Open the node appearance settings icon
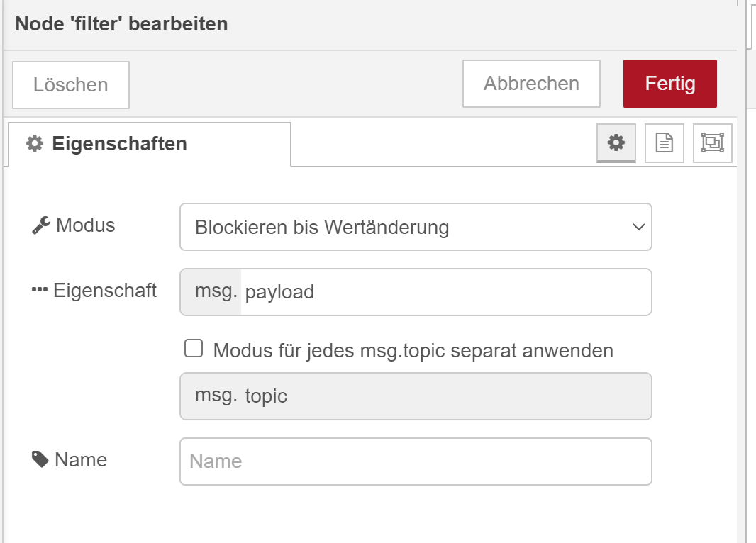756x543 pixels. coord(712,143)
